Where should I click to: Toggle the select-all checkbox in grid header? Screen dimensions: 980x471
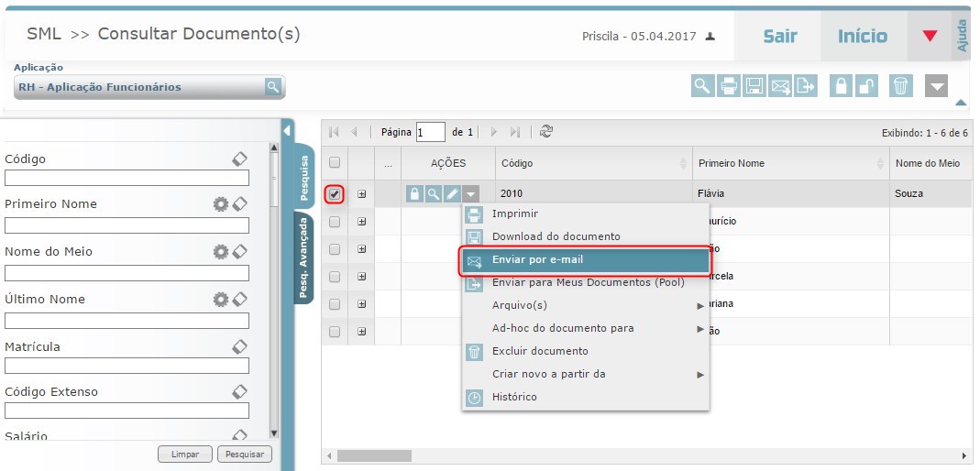coord(335,163)
